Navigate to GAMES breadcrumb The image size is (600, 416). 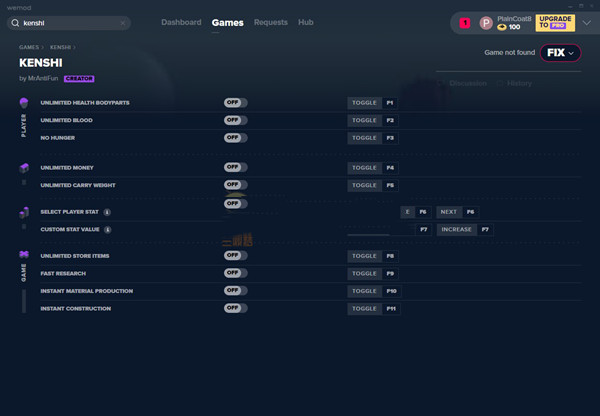29,47
